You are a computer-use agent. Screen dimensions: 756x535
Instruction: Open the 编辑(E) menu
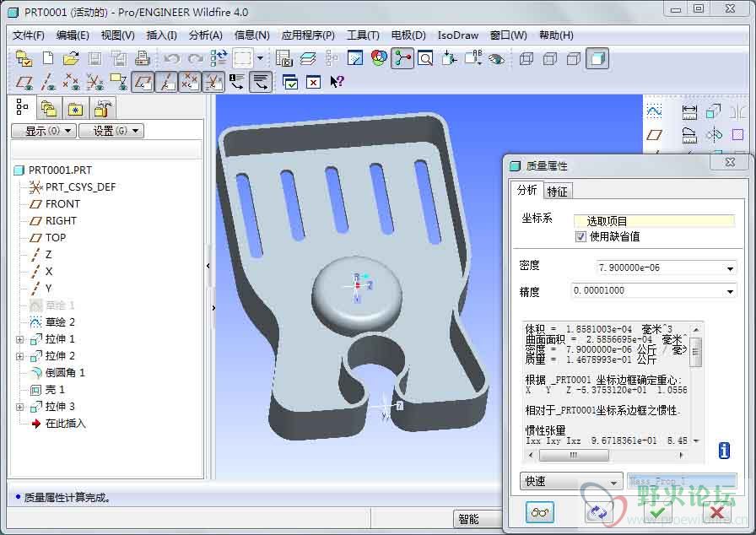[73, 35]
